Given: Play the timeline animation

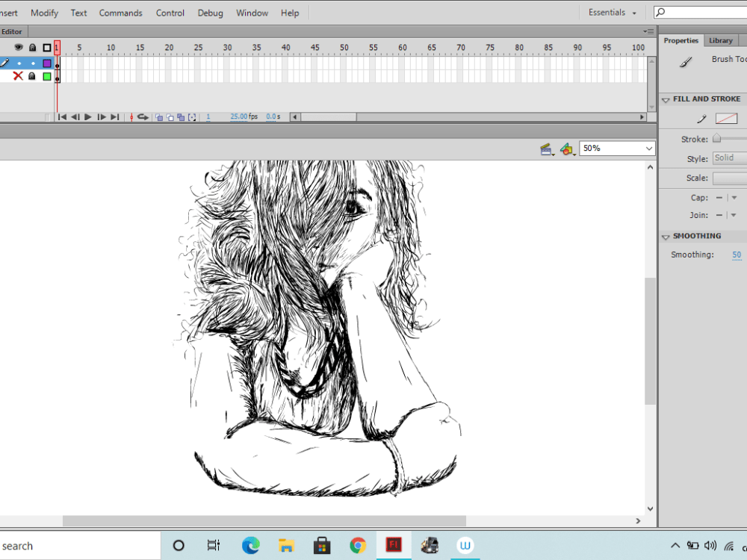Looking at the screenshot, I should [x=88, y=117].
